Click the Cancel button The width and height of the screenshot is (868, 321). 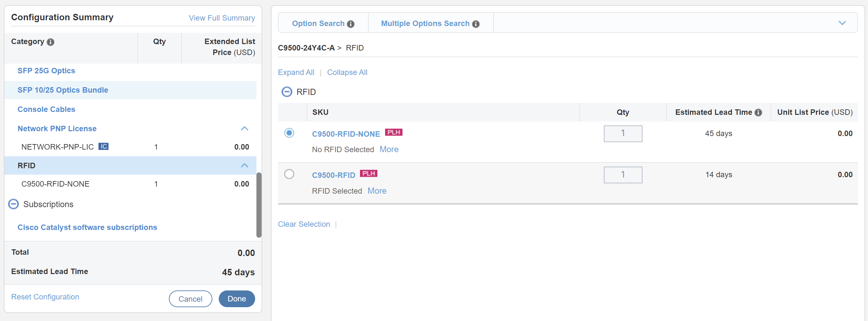(190, 299)
